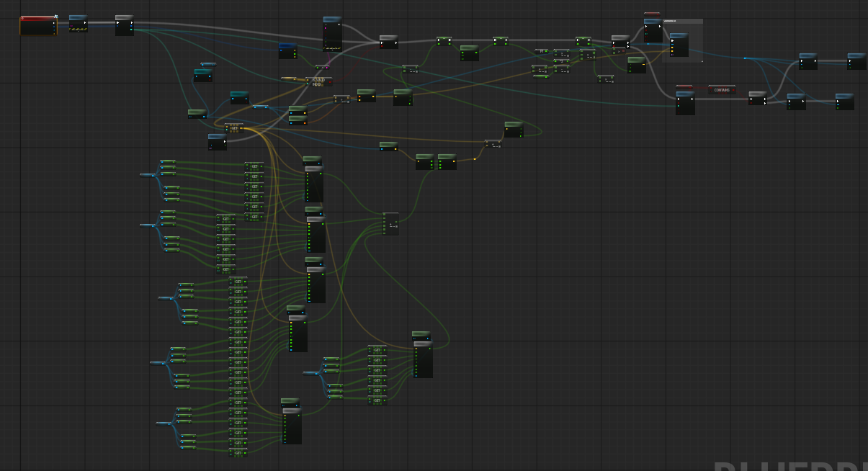Select the blue node inside the comment box
Image resolution: width=868 pixels, height=471 pixels.
click(679, 45)
